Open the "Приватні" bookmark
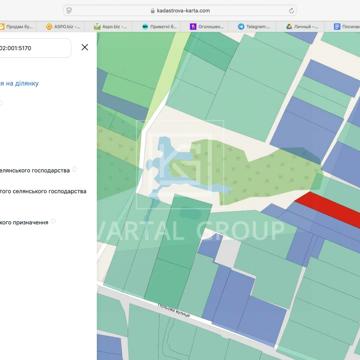Screen dimensions: 360x360 tap(159, 27)
